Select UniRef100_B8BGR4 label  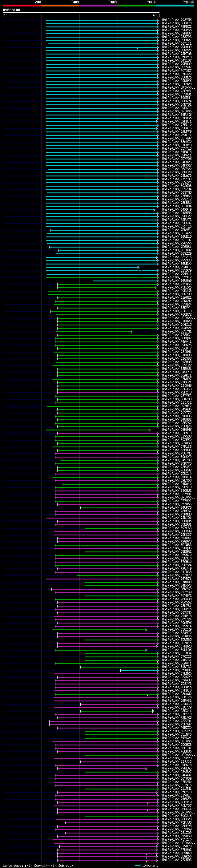pyautogui.click(x=177, y=101)
